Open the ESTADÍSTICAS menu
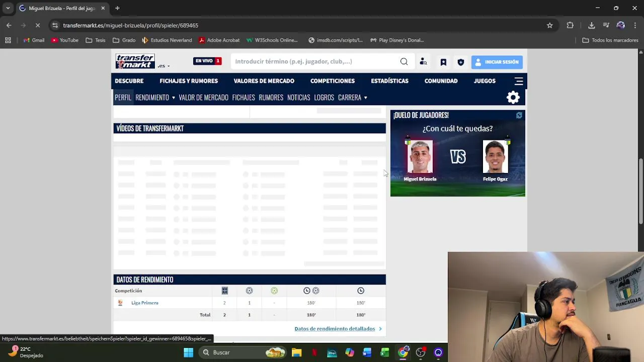Viewport: 644px width, 362px height. pyautogui.click(x=389, y=81)
